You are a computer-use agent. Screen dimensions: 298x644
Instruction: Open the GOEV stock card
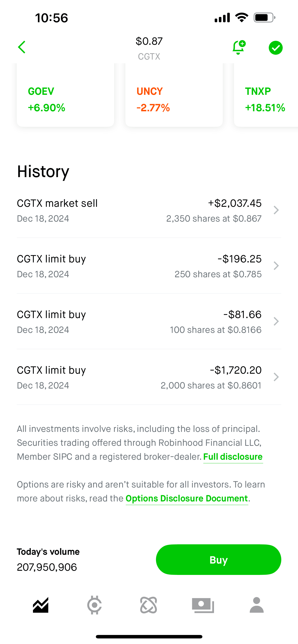click(65, 99)
